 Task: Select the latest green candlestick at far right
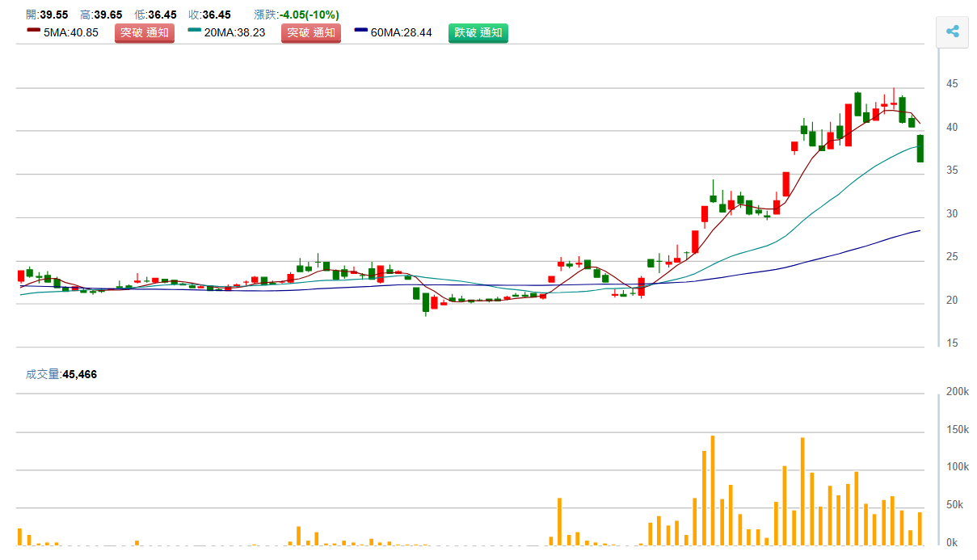click(x=920, y=149)
